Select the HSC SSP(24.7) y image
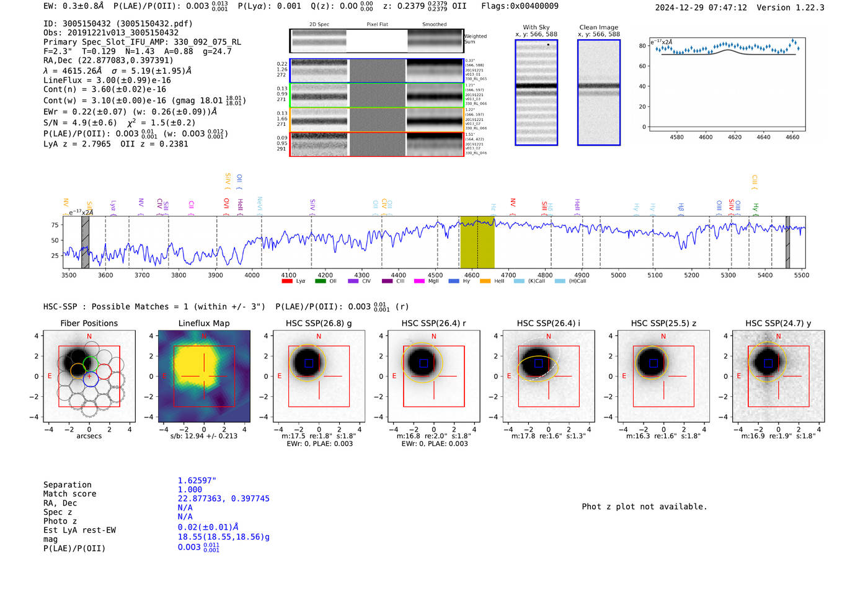This screenshot has width=868, height=591. pyautogui.click(x=779, y=376)
